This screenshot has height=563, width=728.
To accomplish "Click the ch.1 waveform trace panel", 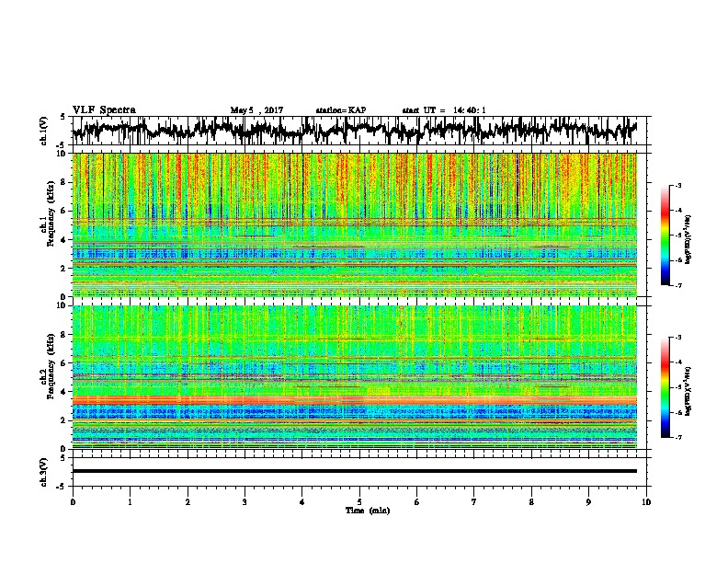I will [359, 131].
